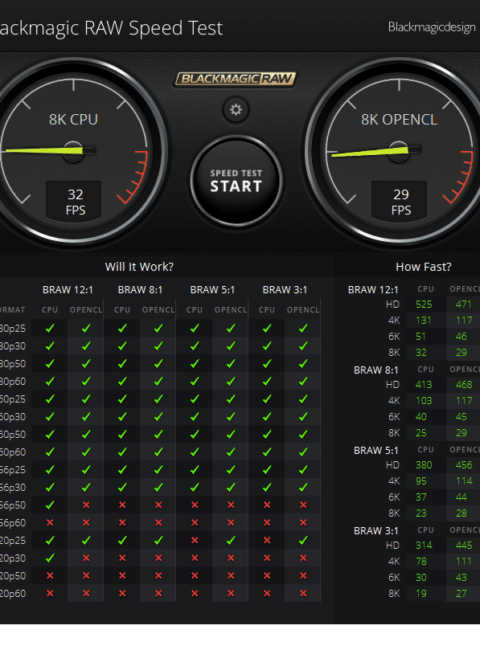Click value 445 for HD BRAW 3:1 OPENCL
The height and width of the screenshot is (650, 480).
(x=463, y=546)
